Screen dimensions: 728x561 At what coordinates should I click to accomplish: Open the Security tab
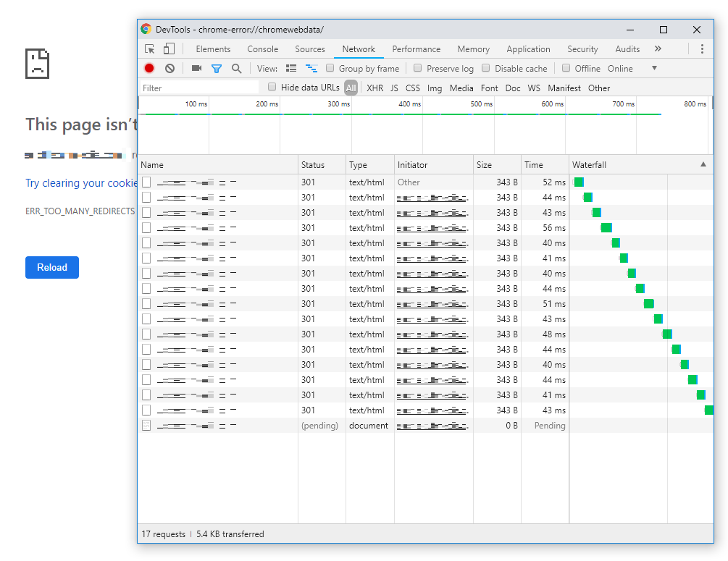pos(582,49)
